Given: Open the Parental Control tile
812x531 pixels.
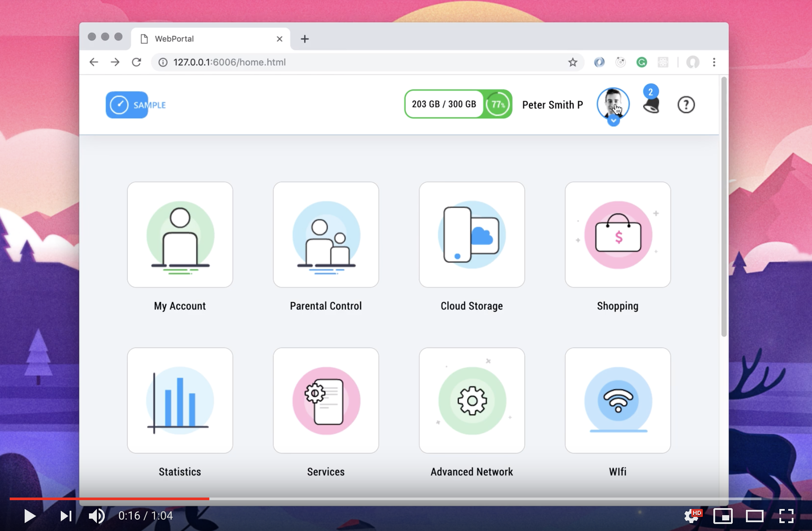Looking at the screenshot, I should pos(326,235).
